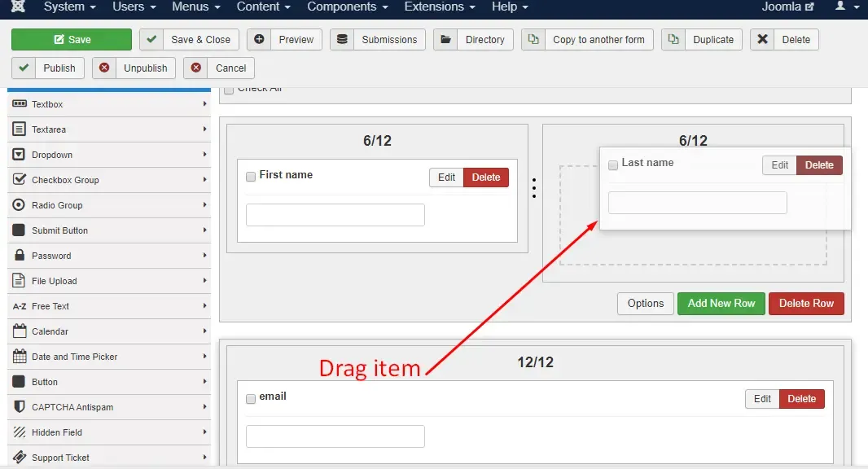This screenshot has width=868, height=469.
Task: Click the green Add New Row button
Action: tap(721, 304)
